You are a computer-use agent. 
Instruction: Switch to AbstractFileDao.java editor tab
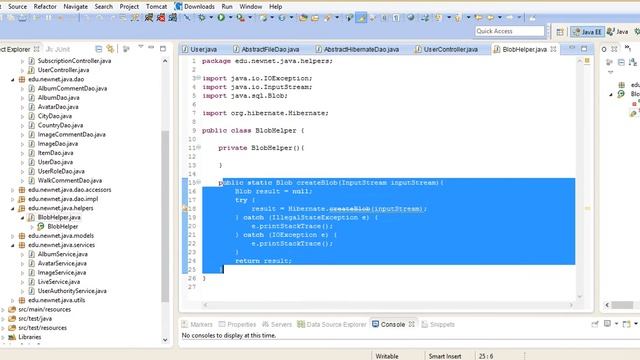point(266,49)
